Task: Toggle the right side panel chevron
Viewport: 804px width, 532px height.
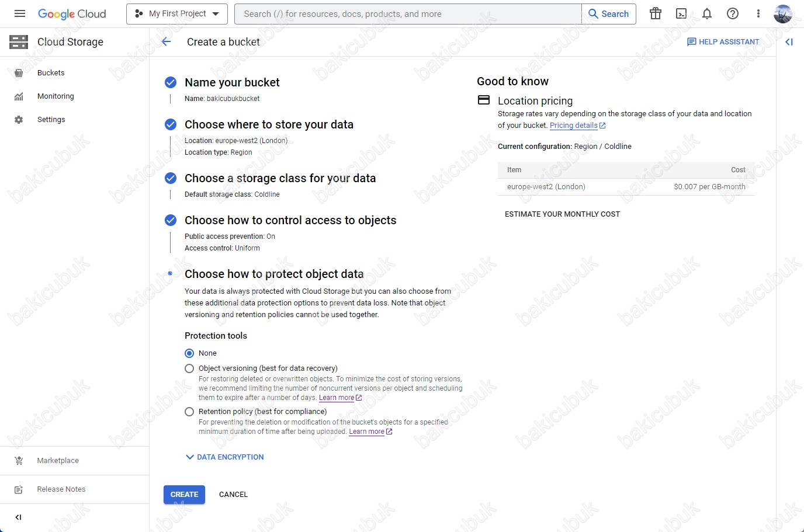Action: click(x=789, y=42)
